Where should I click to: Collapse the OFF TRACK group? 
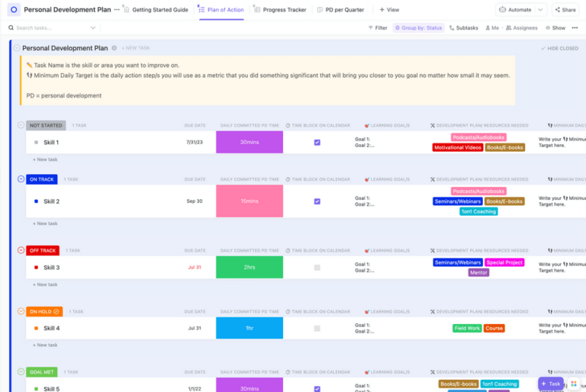coord(21,250)
